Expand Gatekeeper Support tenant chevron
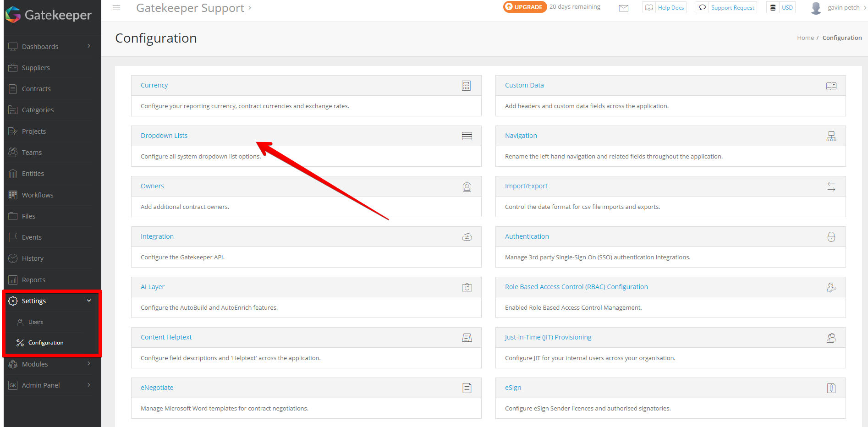Screen dimensions: 868x427 click(x=250, y=8)
